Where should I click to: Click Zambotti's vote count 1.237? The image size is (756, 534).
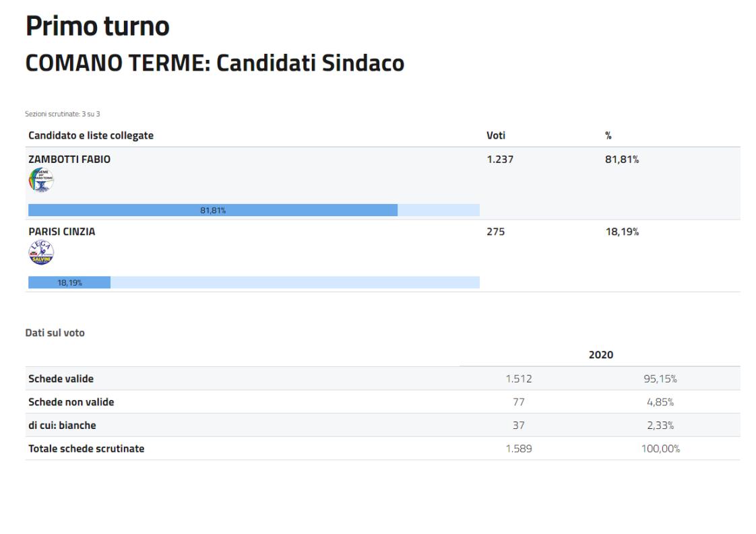point(500,160)
